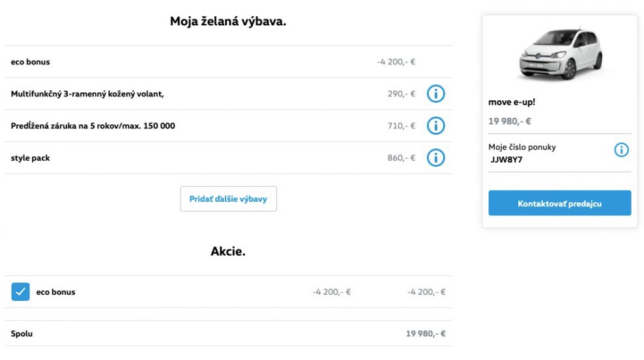Click Kontaktovať predajcu button
The image size is (644, 360).
(x=559, y=203)
